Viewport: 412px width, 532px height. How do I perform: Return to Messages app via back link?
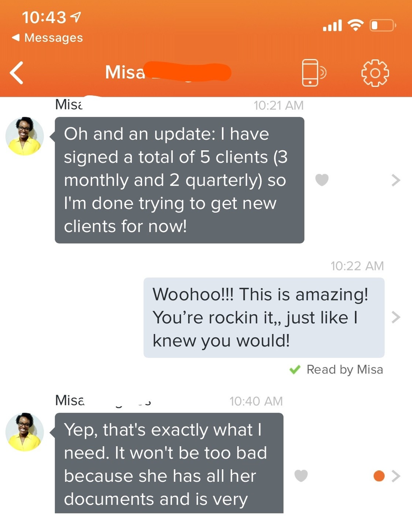[47, 37]
